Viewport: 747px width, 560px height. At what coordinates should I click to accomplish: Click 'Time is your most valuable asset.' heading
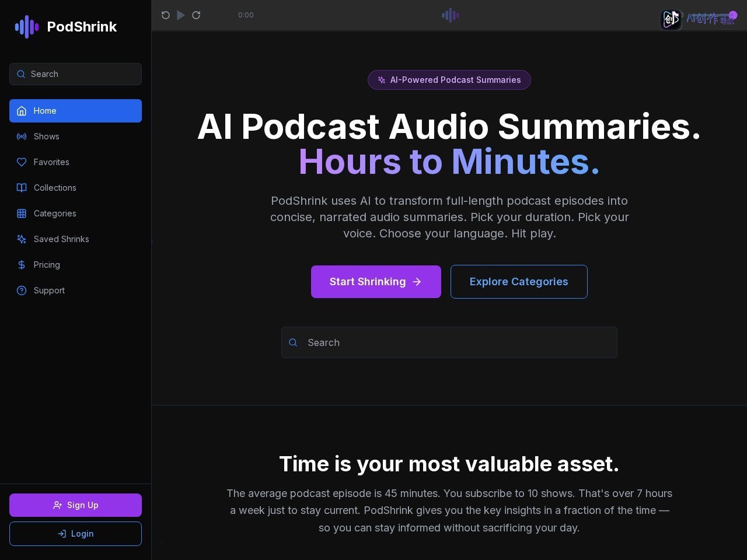tap(449, 464)
